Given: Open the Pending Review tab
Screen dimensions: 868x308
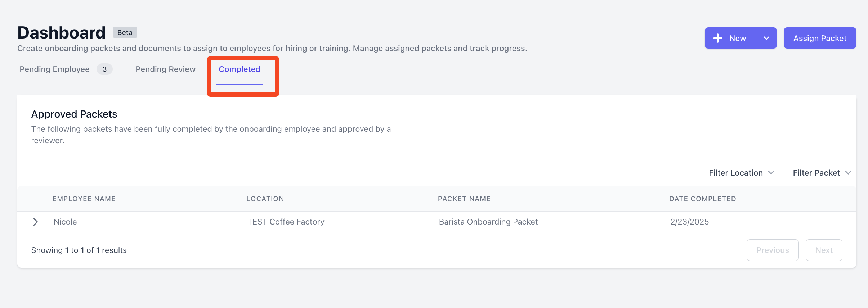Looking at the screenshot, I should point(165,69).
